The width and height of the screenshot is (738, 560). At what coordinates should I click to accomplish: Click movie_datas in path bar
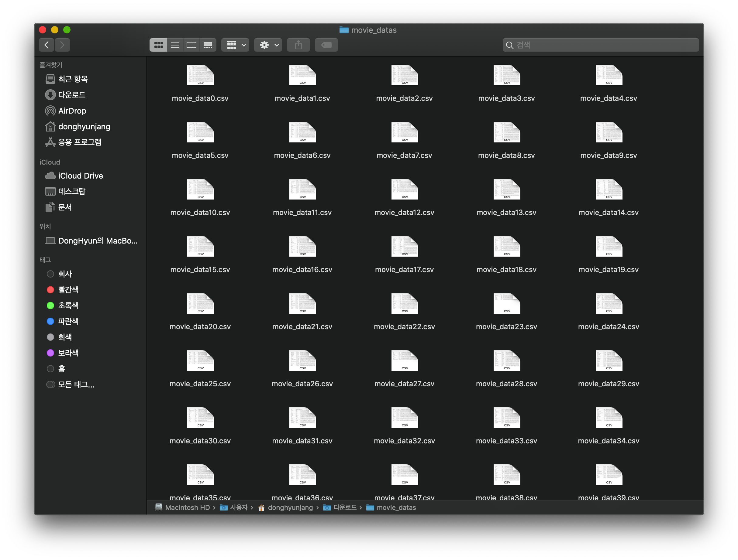pos(391,507)
